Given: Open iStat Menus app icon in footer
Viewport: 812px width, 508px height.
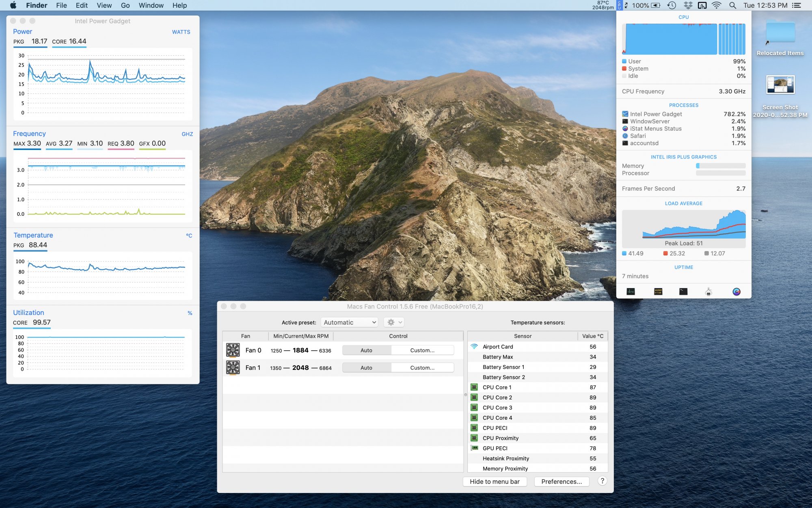Looking at the screenshot, I should click(x=736, y=291).
